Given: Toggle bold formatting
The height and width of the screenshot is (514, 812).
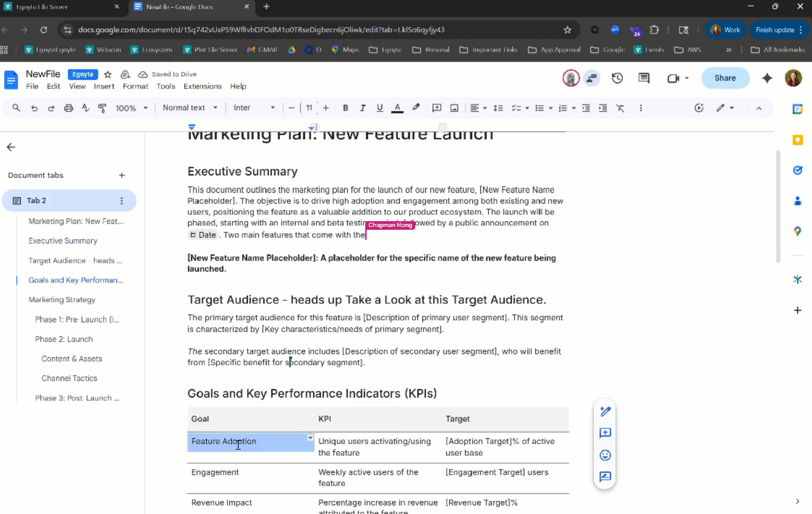Looking at the screenshot, I should coord(346,108).
